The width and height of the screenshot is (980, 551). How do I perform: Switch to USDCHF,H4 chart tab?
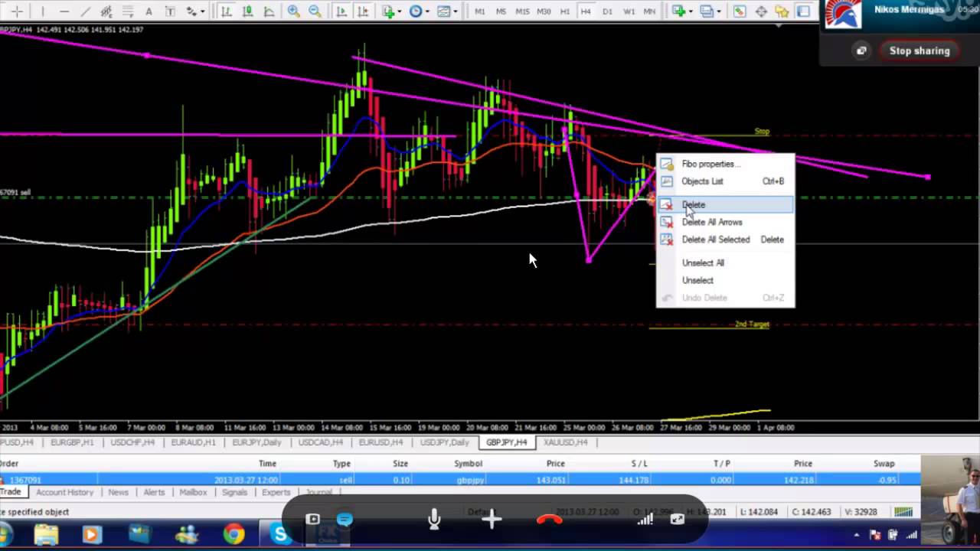click(x=132, y=442)
